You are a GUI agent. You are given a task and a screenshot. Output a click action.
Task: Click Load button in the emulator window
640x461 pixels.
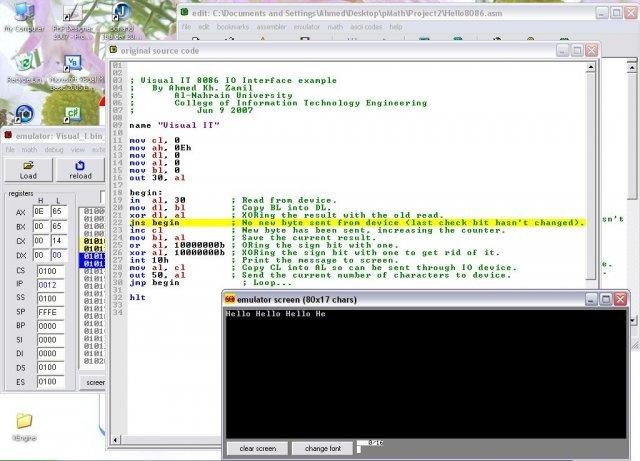coord(28,169)
